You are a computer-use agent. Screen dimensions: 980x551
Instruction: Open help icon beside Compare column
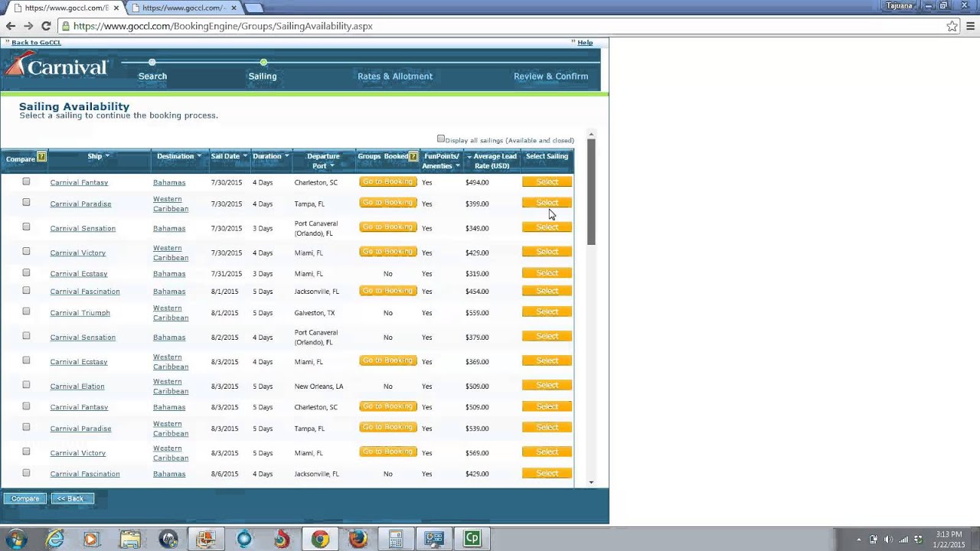point(41,158)
